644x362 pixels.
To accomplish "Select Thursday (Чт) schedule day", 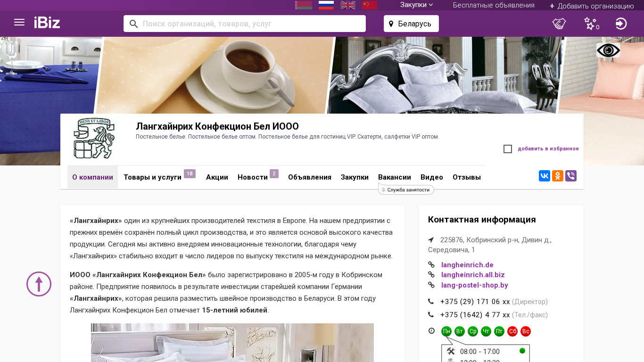I will tap(486, 331).
